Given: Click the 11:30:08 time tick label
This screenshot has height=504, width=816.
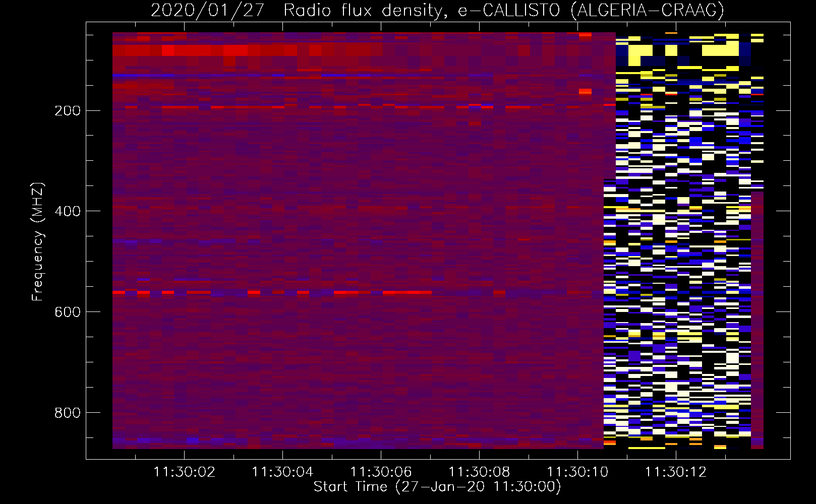Looking at the screenshot, I should click(x=479, y=472).
